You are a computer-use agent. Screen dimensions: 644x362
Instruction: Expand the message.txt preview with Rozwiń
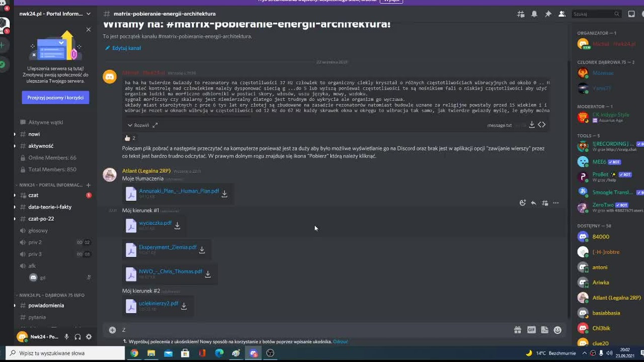pos(138,125)
